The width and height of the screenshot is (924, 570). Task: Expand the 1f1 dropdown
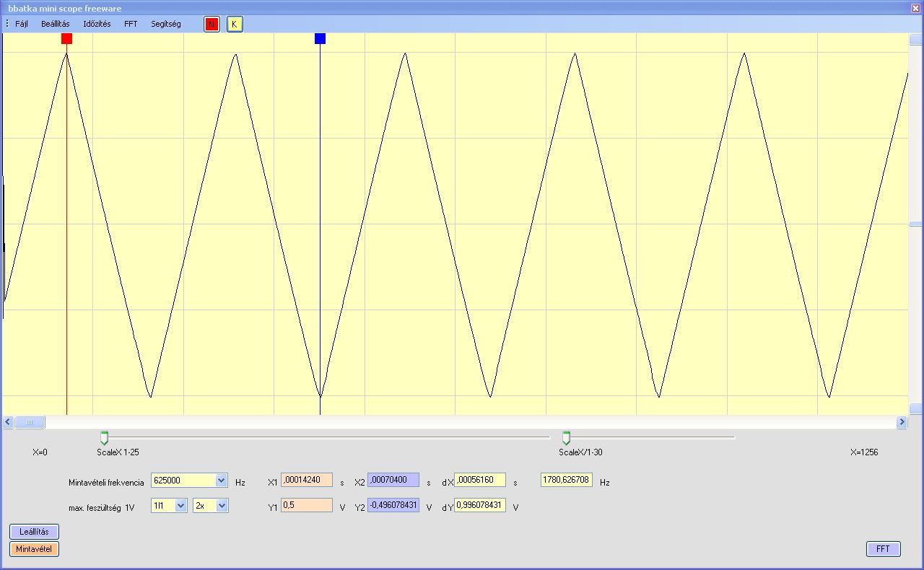pos(180,506)
